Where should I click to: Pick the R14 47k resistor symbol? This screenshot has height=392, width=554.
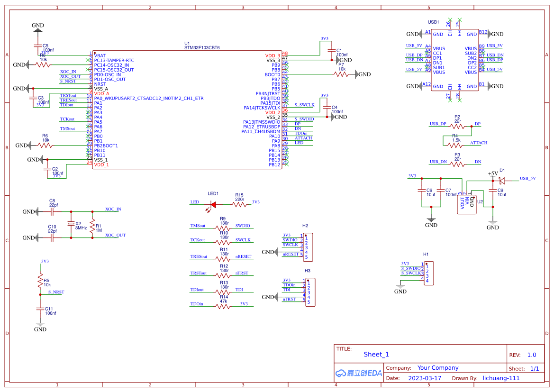click(x=223, y=307)
